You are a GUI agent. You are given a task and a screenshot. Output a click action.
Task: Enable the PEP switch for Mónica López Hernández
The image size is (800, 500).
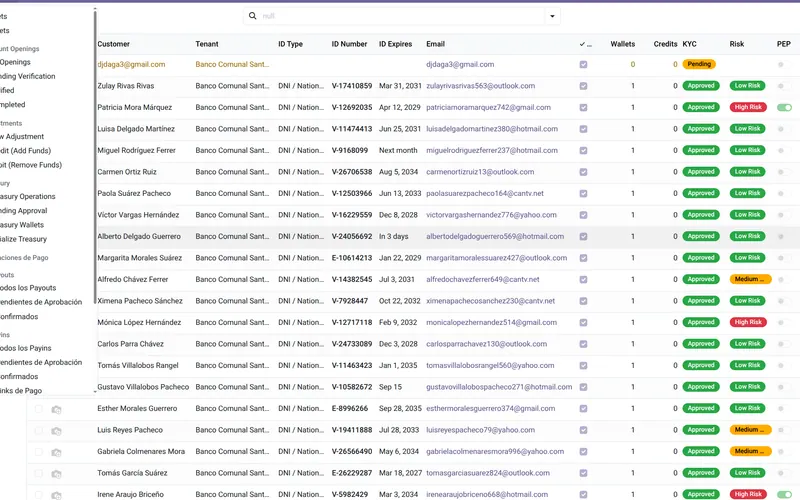coord(784,322)
